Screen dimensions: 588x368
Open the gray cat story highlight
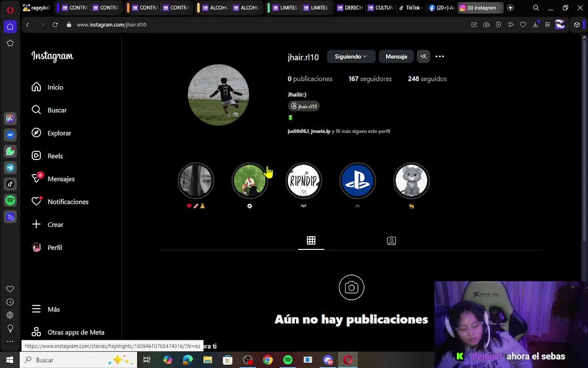(411, 180)
